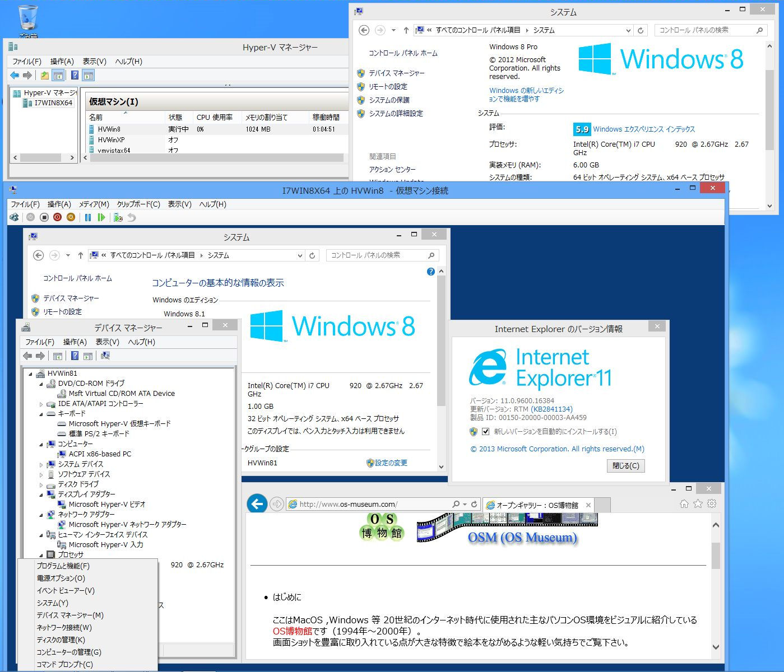Select ディスクの管理(K) from context menu
This screenshot has height=672, width=784.
click(x=61, y=640)
